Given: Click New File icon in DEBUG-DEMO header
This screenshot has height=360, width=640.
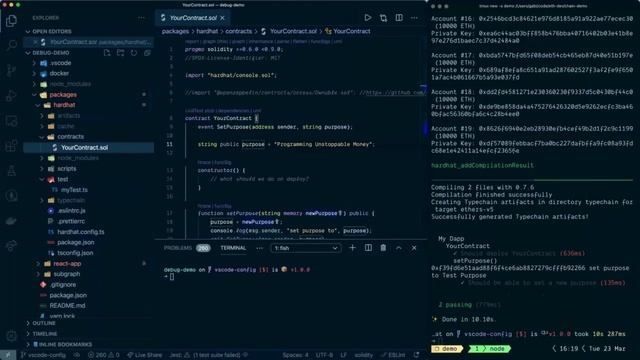Looking at the screenshot, I should pyautogui.click(x=107, y=53).
